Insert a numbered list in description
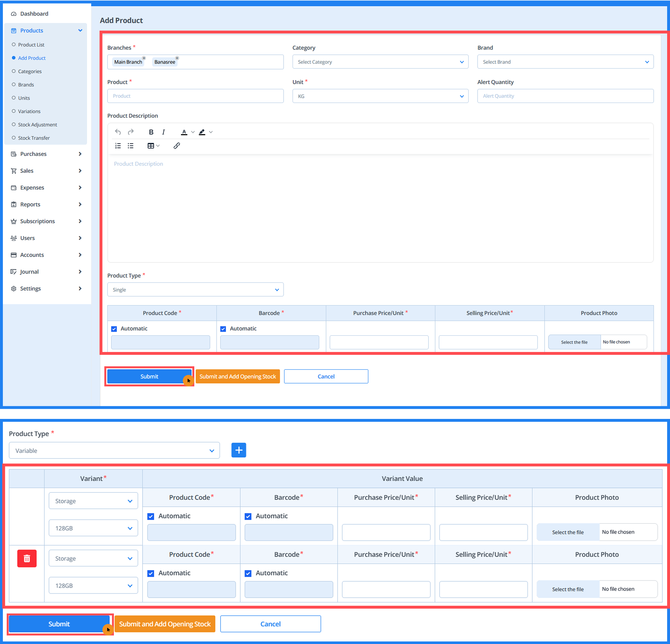The height and width of the screenshot is (644, 670). (x=118, y=146)
